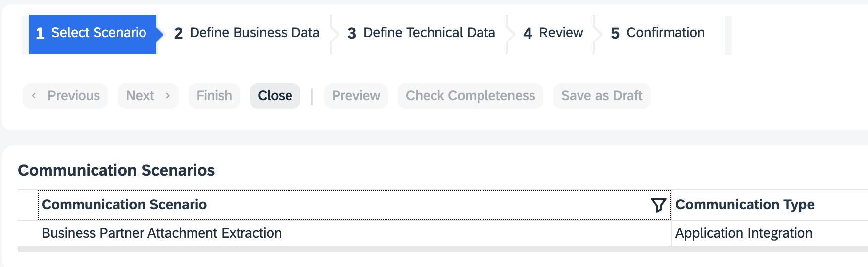The width and height of the screenshot is (868, 267).
Task: Run Check Completeness
Action: [470, 96]
